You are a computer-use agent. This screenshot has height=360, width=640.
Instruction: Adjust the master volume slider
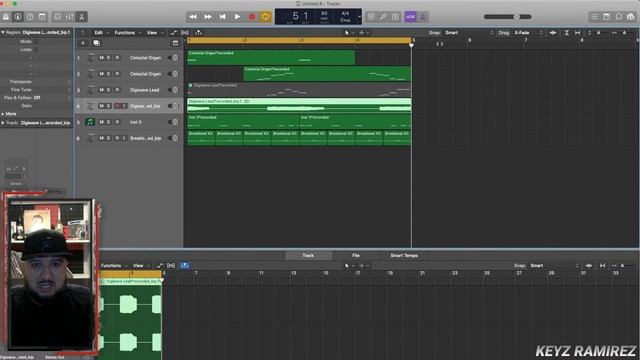(507, 17)
